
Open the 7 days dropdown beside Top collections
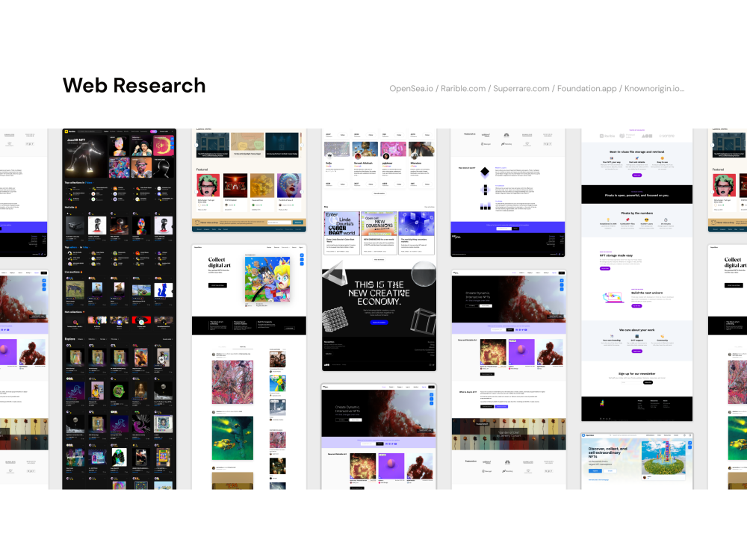tap(89, 183)
